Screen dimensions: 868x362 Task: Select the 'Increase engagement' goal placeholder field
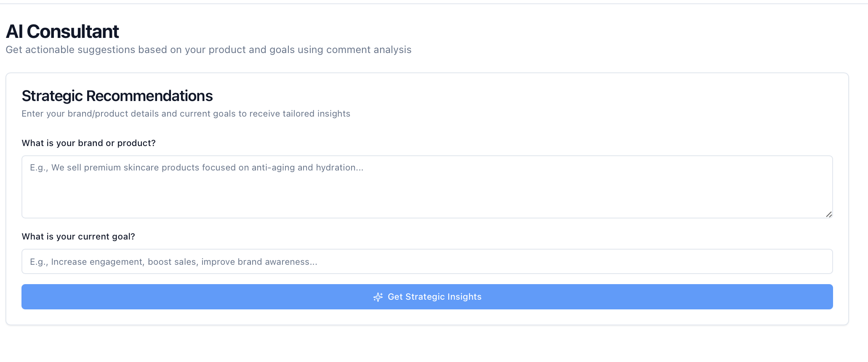coord(427,261)
